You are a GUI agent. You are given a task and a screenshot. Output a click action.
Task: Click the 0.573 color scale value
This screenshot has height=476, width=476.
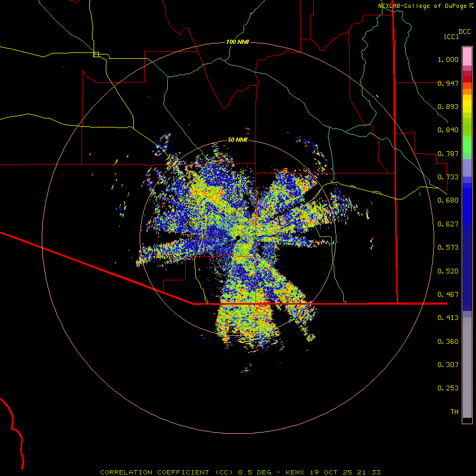(x=448, y=248)
